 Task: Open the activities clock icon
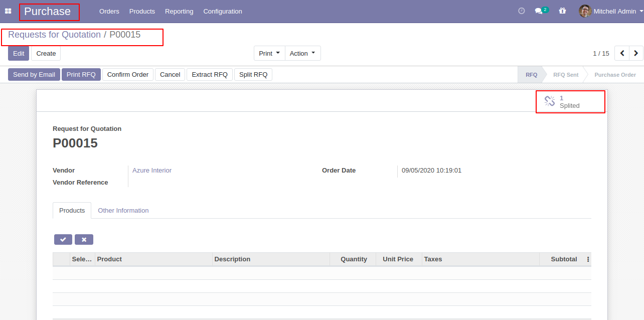click(522, 11)
